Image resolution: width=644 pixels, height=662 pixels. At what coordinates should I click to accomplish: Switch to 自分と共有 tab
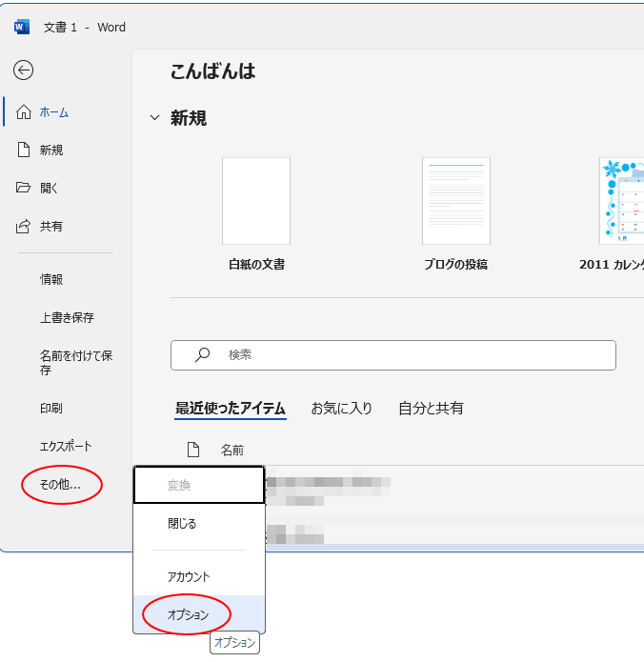[x=431, y=409]
